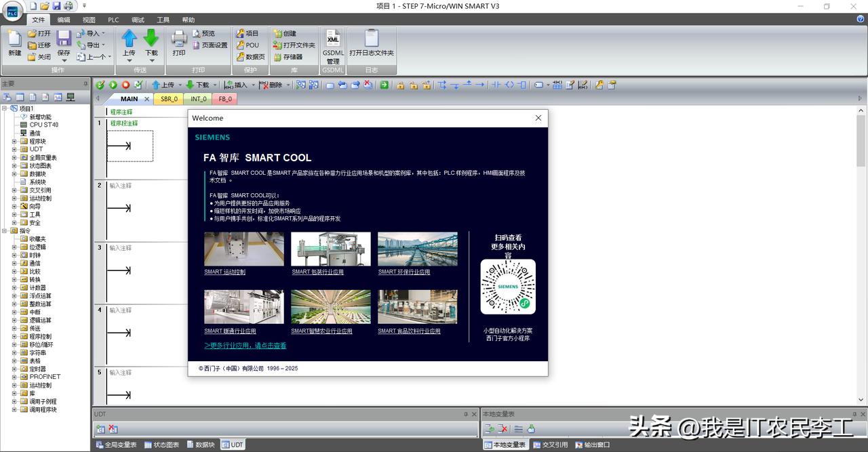Pin the 主要 project tree panel
The width and height of the screenshot is (868, 452).
85,84
